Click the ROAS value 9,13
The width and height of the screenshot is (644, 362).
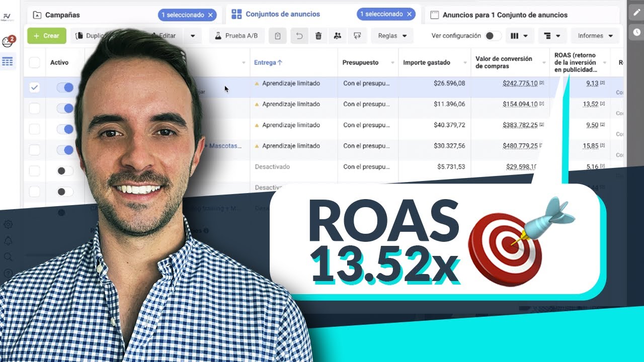pyautogui.click(x=592, y=83)
